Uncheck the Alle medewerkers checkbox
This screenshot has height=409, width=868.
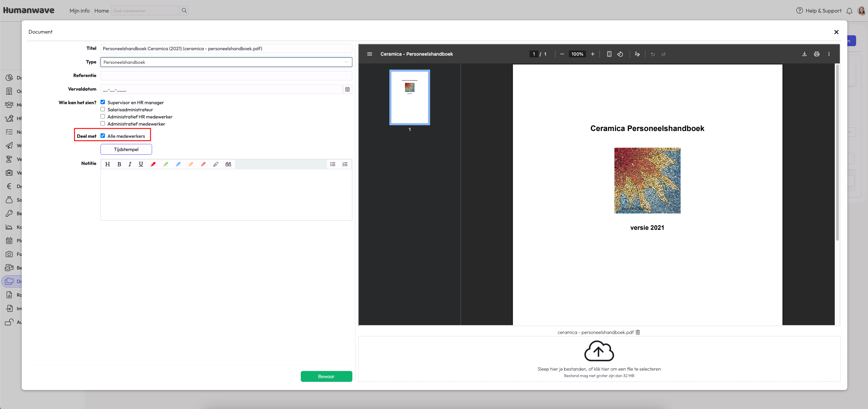(103, 136)
